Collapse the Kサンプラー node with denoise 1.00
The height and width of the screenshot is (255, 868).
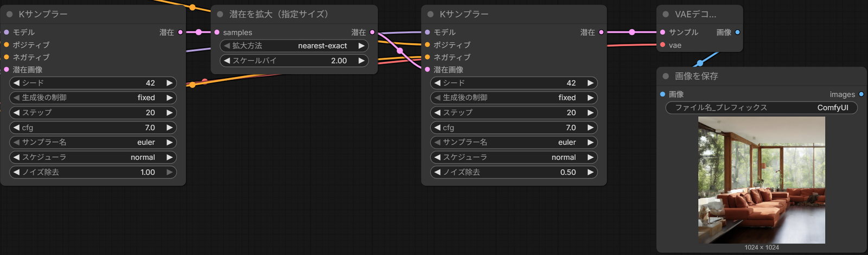click(x=9, y=14)
